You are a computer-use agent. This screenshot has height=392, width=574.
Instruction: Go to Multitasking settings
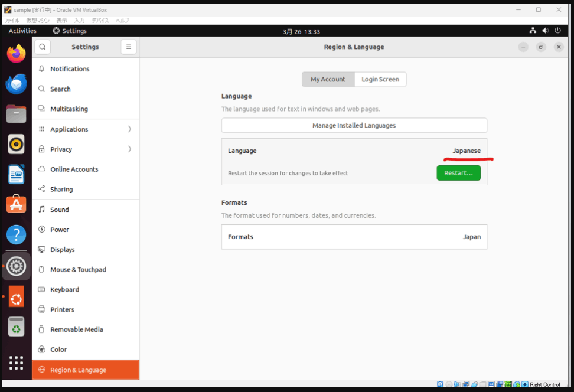86,109
